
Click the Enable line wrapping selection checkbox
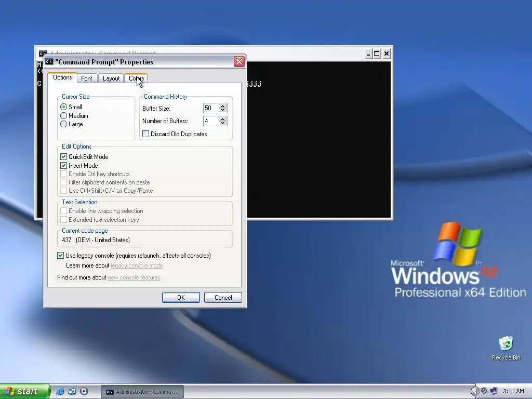(63, 211)
